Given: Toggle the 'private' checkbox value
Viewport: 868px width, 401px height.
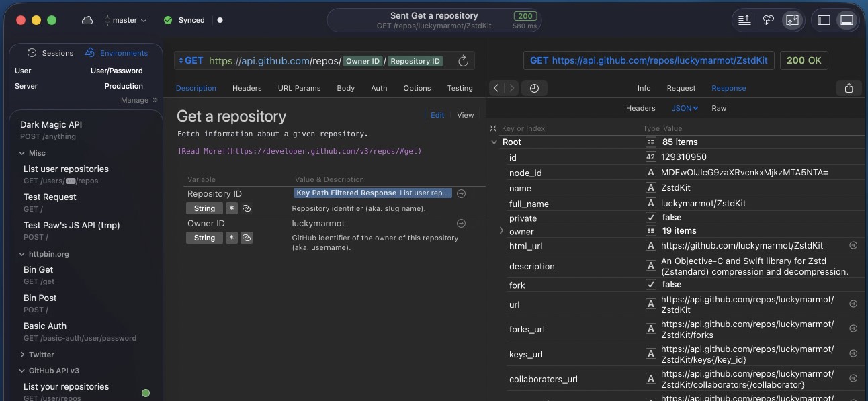Looking at the screenshot, I should 650,218.
